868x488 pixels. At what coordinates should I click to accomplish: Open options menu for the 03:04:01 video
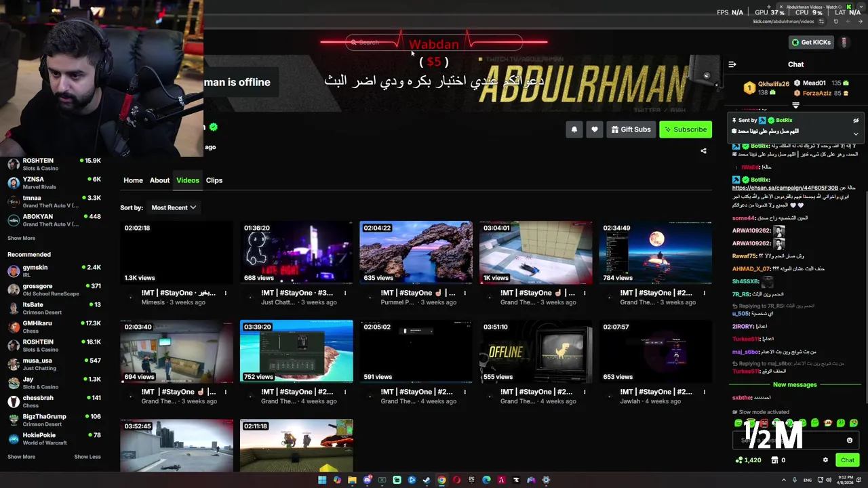pyautogui.click(x=585, y=293)
